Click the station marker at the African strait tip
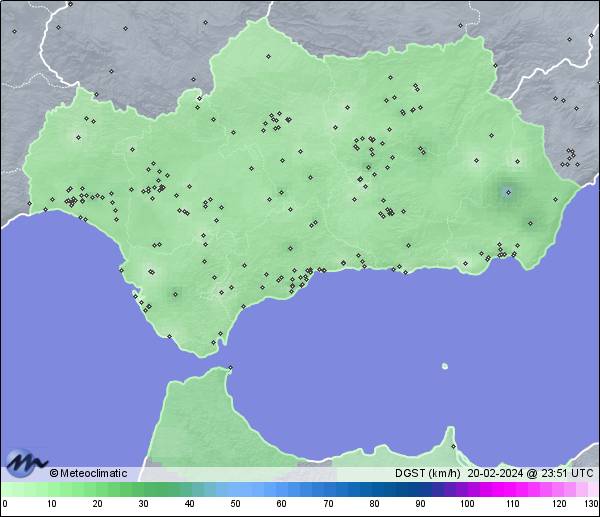This screenshot has width=600, height=517. point(231,368)
